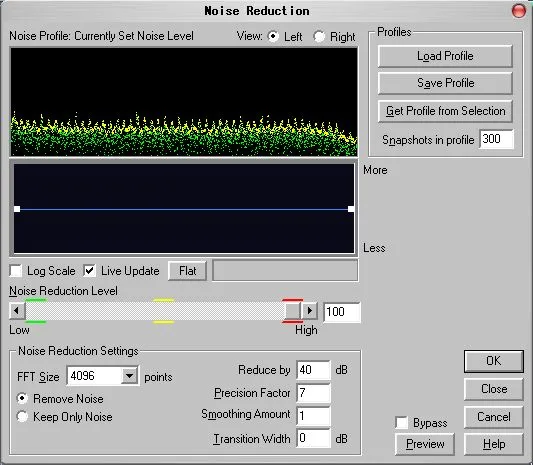Click the left handle of the reduction graph line
The height and width of the screenshot is (465, 533).
17,209
